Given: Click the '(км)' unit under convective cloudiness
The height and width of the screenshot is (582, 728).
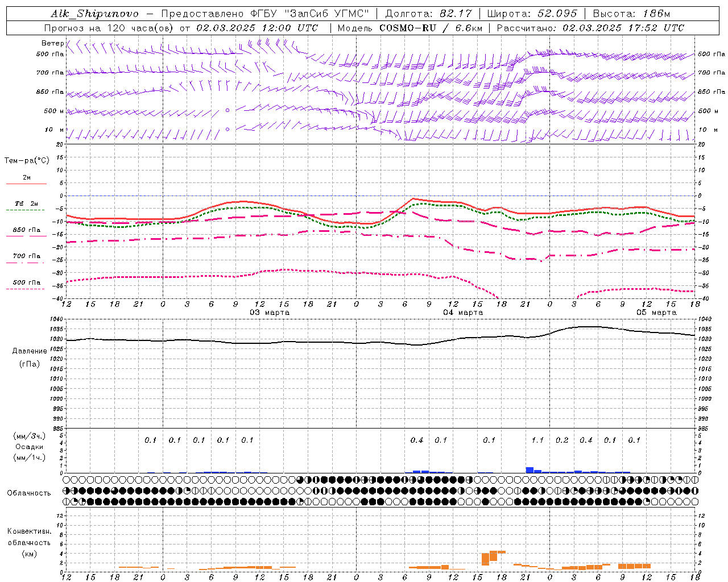Looking at the screenshot, I should click(29, 554).
